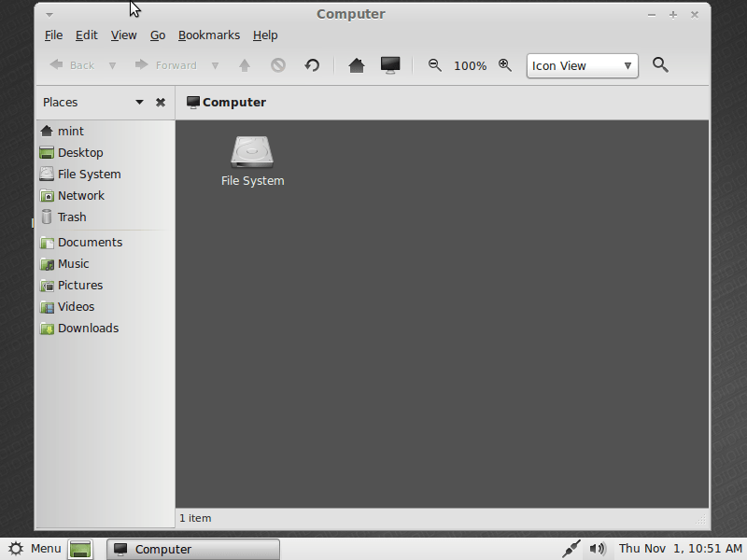Open the View menu
This screenshot has width=747, height=560.
124,35
